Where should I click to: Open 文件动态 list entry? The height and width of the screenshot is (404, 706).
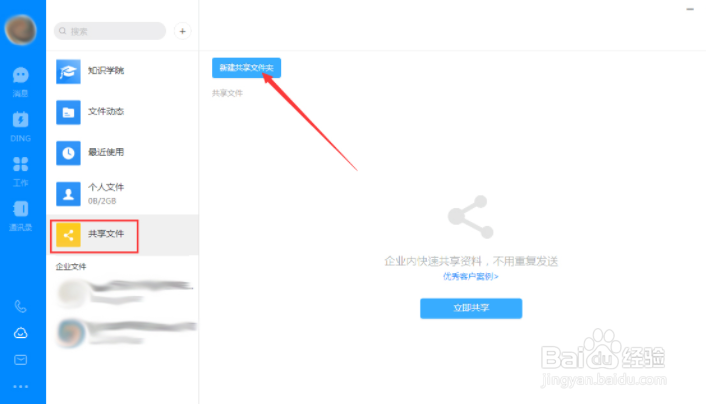click(x=122, y=112)
